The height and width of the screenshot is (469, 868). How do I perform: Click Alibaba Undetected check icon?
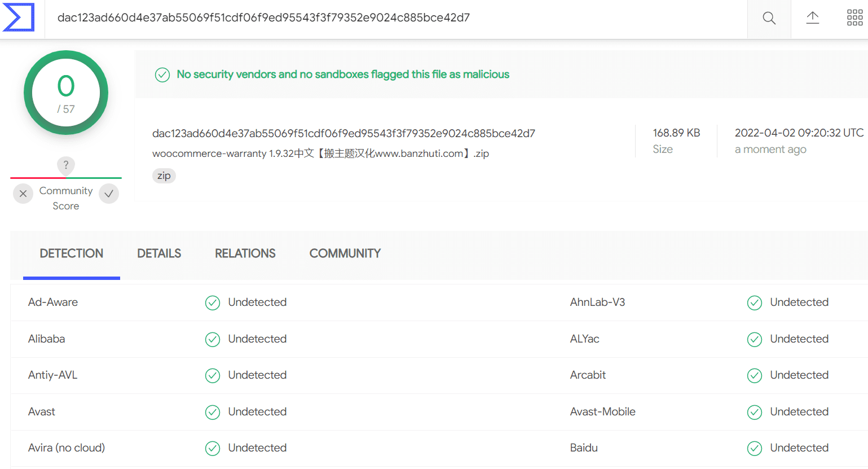(213, 339)
